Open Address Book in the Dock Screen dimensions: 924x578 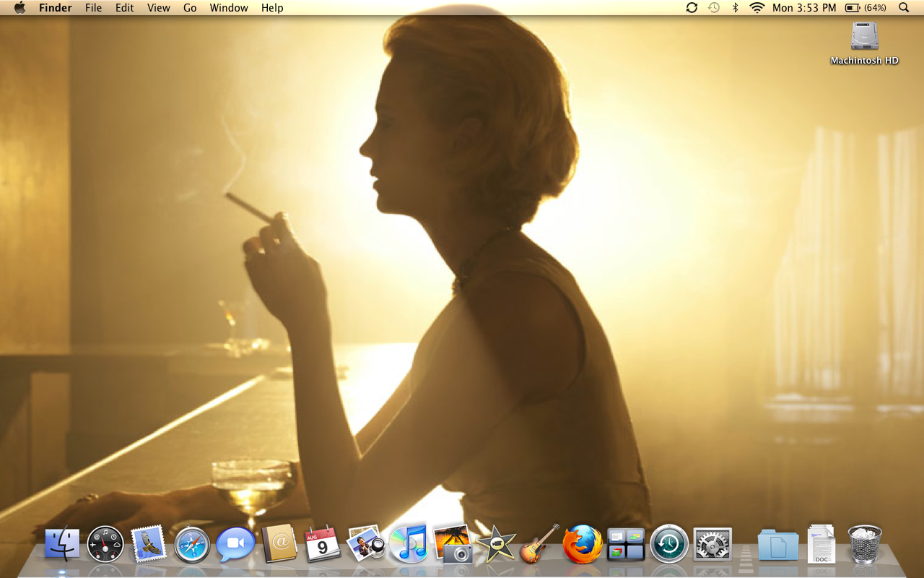(x=279, y=543)
